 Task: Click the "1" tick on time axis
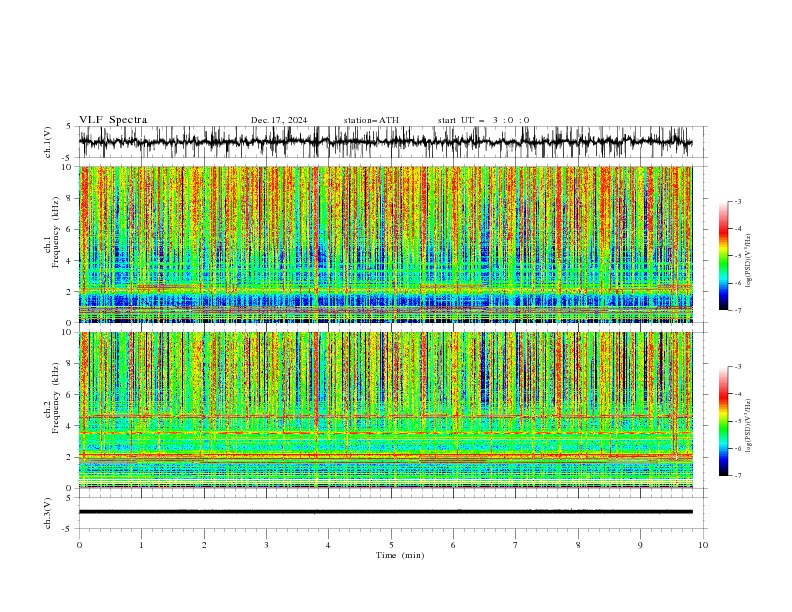pyautogui.click(x=141, y=545)
